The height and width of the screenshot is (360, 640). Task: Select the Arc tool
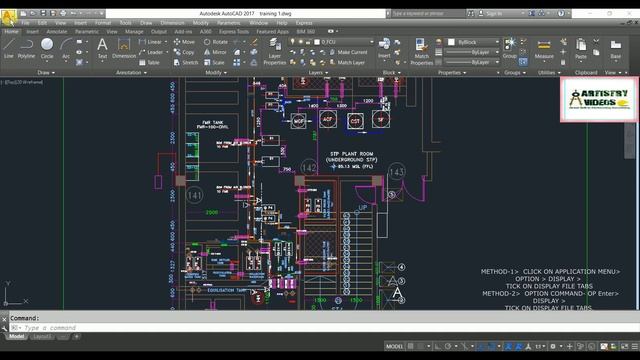(x=65, y=49)
